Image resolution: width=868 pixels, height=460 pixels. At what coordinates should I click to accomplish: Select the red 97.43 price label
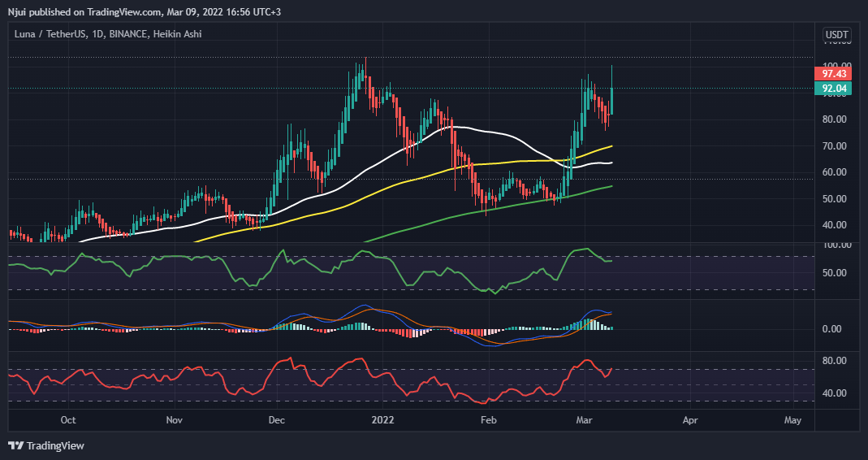click(836, 73)
